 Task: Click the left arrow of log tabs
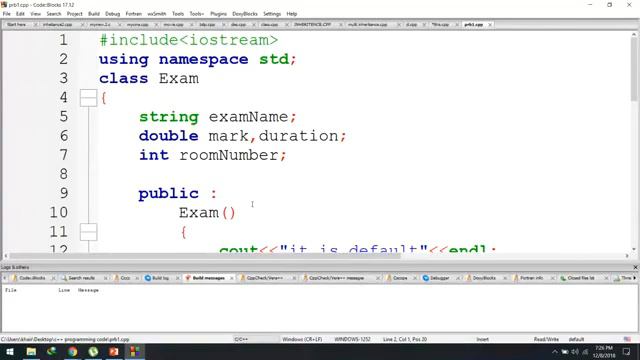[4, 278]
